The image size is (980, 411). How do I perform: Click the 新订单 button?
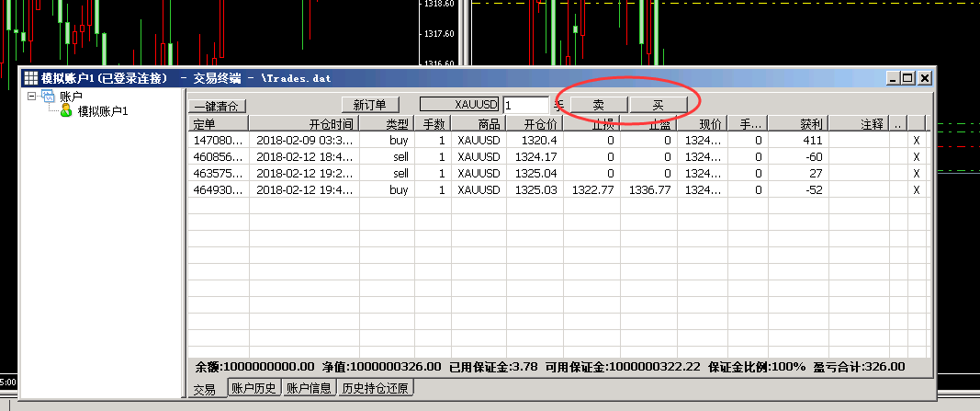[x=369, y=105]
